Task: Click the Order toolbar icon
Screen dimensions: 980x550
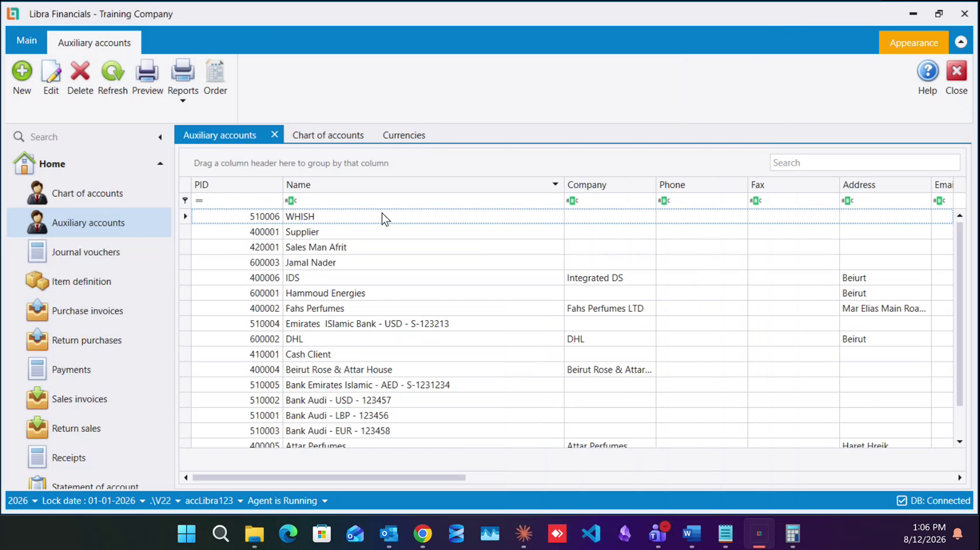Action: pos(215,71)
